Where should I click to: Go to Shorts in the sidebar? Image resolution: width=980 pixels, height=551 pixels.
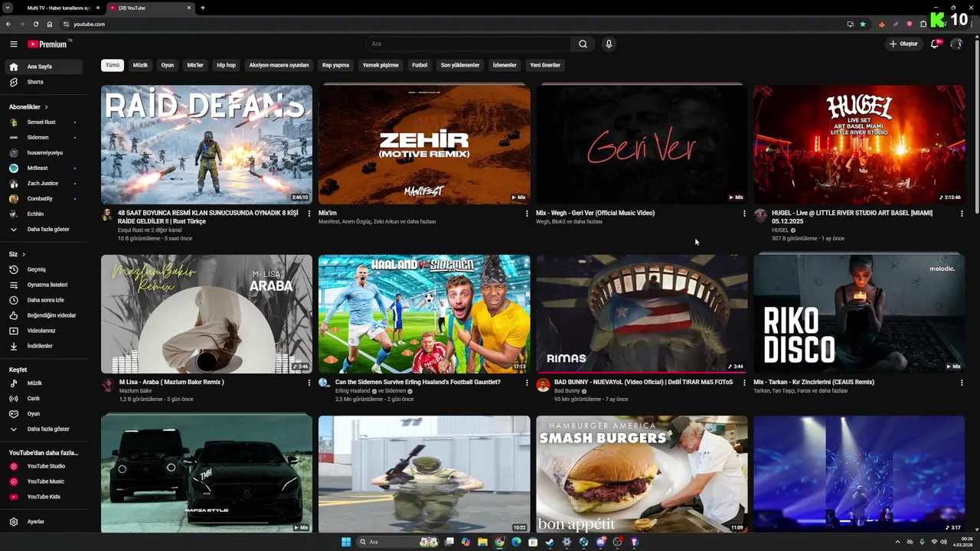(43, 82)
